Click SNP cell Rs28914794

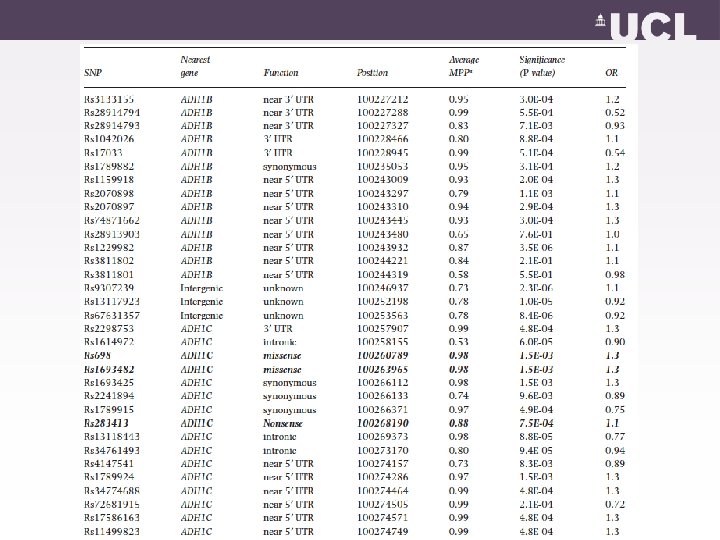[112, 112]
